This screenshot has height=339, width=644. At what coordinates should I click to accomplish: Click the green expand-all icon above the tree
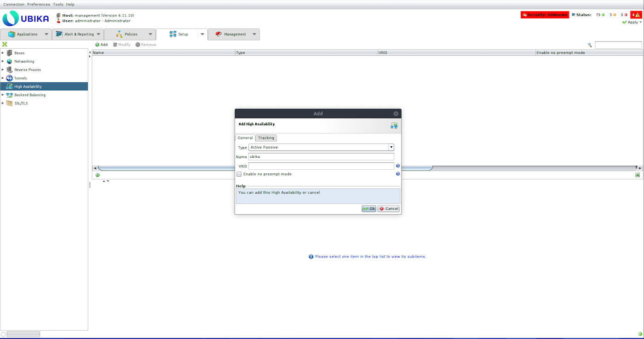5,45
